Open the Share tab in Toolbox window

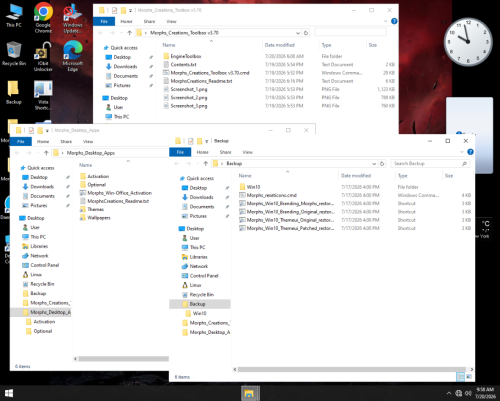tap(149, 21)
